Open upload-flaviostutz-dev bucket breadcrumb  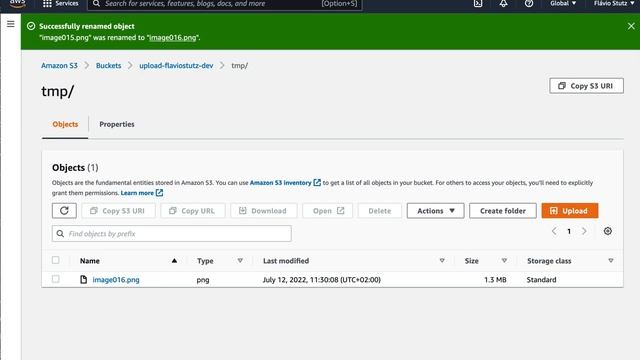click(176, 65)
